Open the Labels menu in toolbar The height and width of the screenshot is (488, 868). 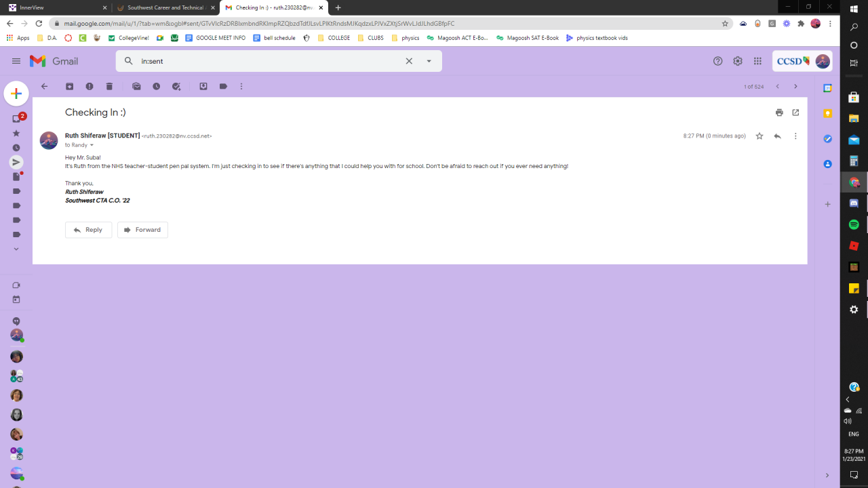(223, 87)
